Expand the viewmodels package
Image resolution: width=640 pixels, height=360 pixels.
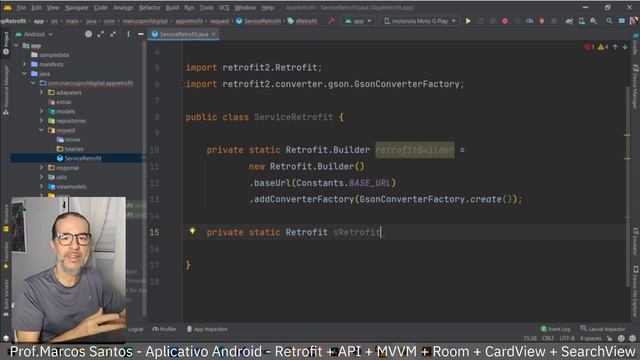pyautogui.click(x=41, y=187)
